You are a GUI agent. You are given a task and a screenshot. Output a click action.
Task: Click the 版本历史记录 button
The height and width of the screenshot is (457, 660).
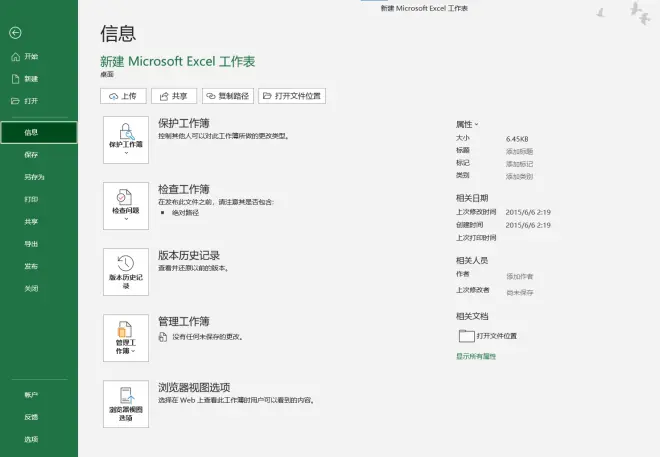pos(126,272)
